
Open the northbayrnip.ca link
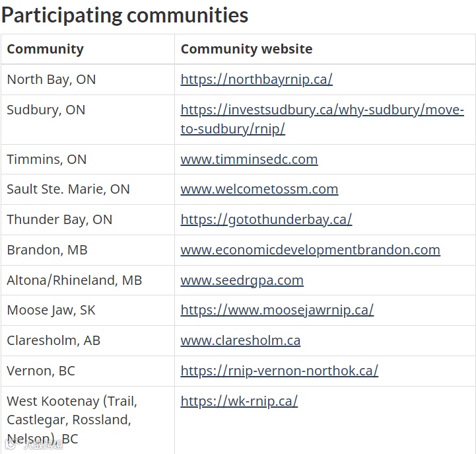pyautogui.click(x=256, y=79)
